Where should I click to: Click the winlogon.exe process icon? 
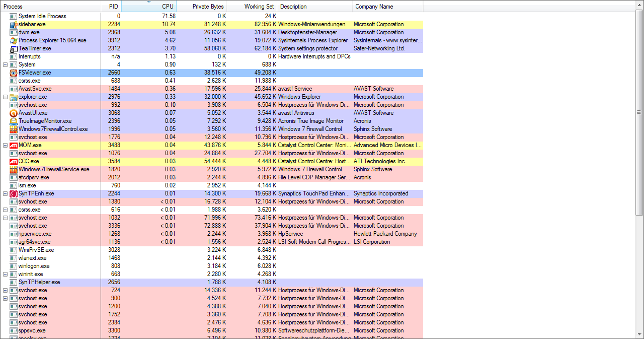[x=14, y=266]
